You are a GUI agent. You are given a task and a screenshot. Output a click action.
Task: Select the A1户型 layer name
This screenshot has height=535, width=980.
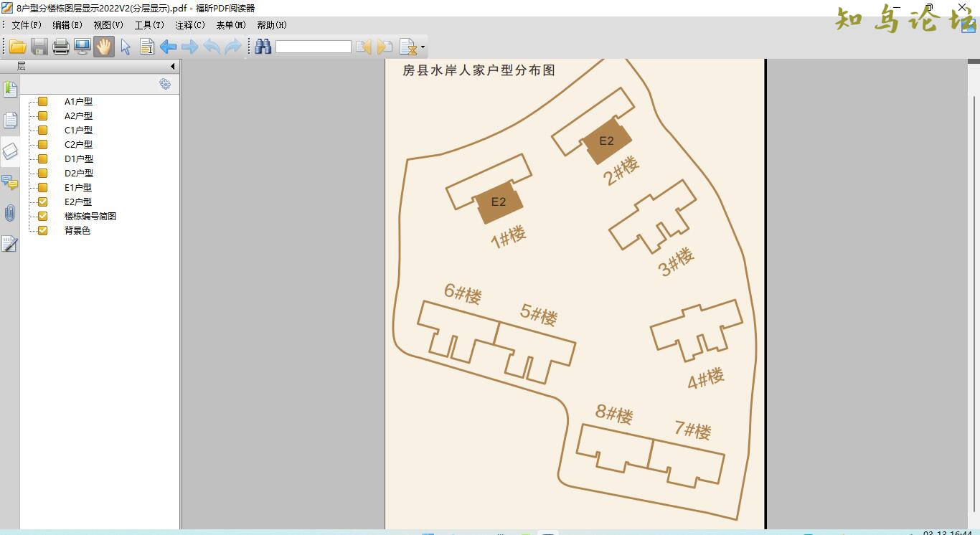point(78,102)
